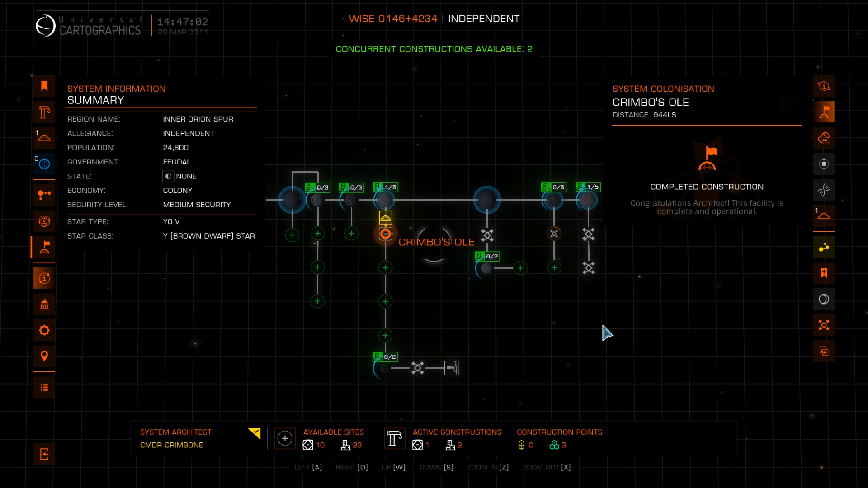Click available orbital sites icon showing 10

pos(308,445)
